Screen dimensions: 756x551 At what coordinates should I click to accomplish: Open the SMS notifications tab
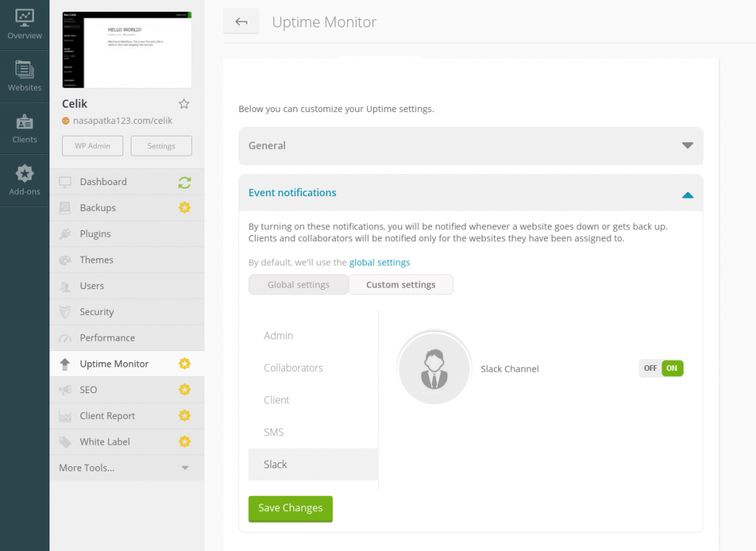click(274, 432)
